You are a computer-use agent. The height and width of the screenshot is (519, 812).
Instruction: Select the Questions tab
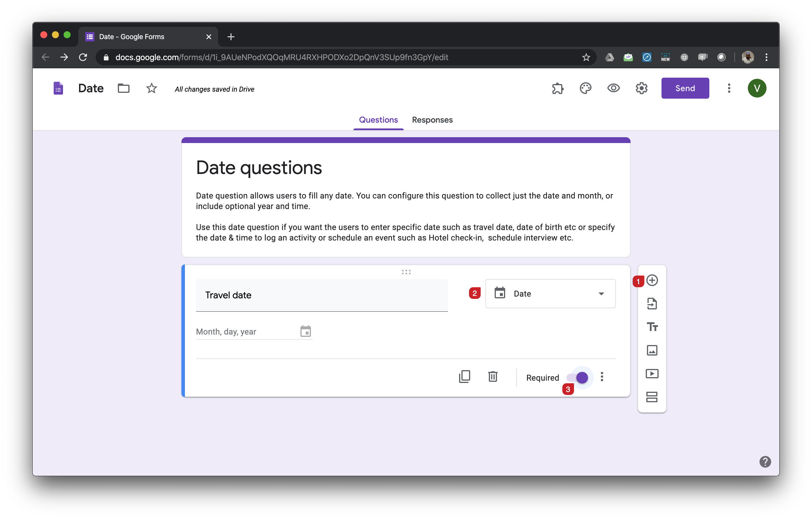[x=378, y=120]
